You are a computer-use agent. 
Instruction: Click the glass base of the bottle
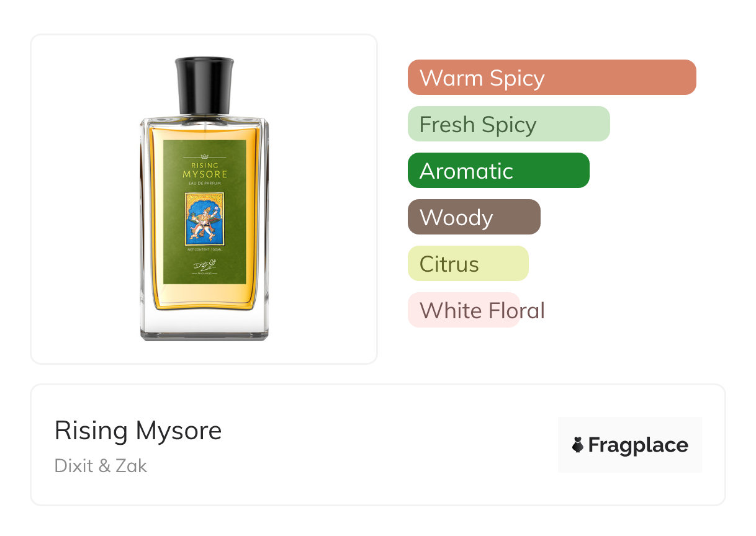pyautogui.click(x=204, y=324)
